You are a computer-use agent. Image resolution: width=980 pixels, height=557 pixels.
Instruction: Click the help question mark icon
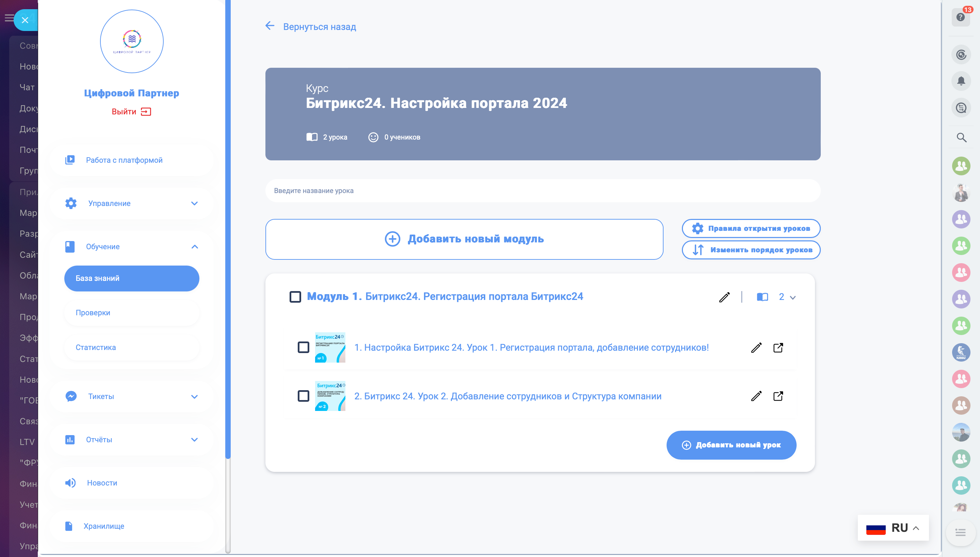[960, 17]
